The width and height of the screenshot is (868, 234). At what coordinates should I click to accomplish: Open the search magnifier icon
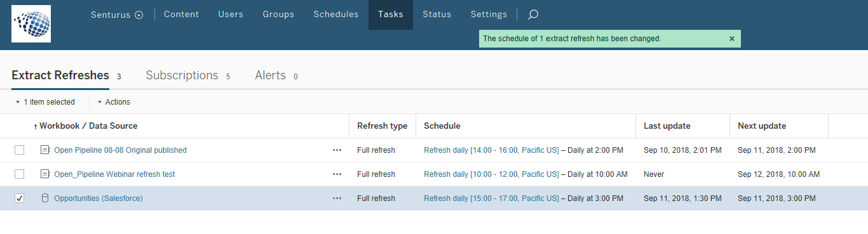click(533, 14)
